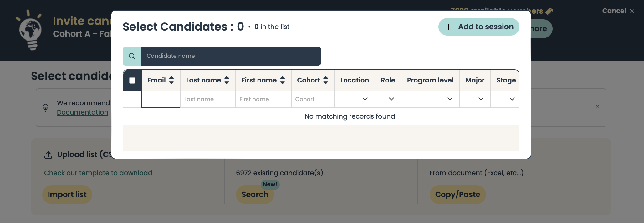644x223 pixels.
Task: Sort candidates by Last name
Action: [227, 80]
